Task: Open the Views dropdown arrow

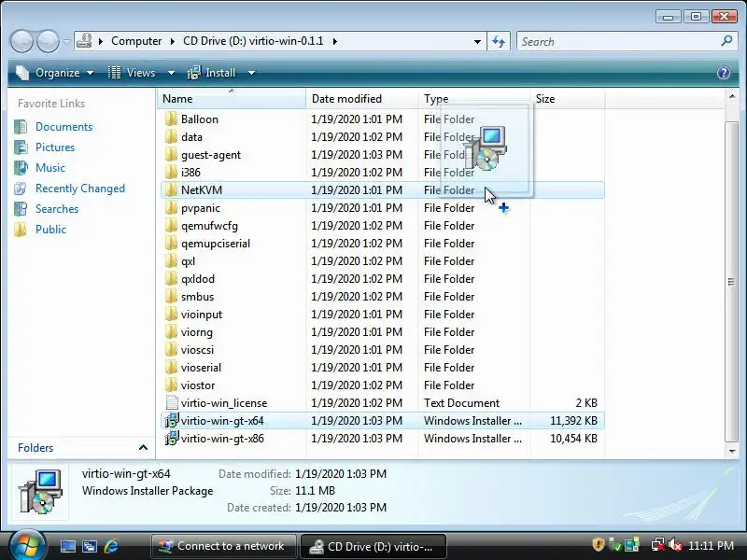Action: 171,73
